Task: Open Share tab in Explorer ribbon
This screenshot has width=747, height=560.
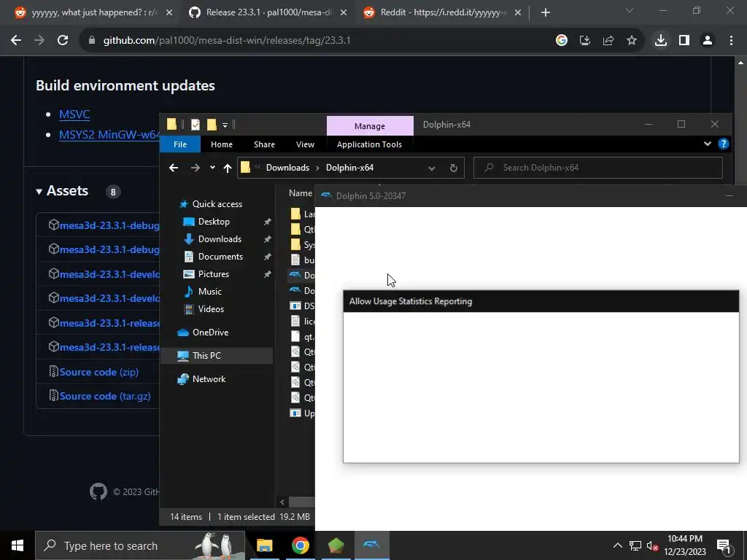Action: pos(264,144)
